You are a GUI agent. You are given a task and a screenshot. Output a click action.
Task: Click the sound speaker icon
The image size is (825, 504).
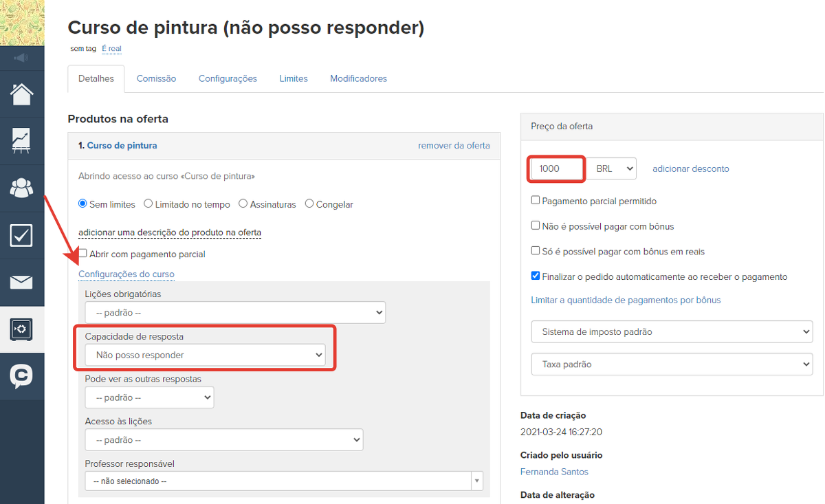pos(21,58)
